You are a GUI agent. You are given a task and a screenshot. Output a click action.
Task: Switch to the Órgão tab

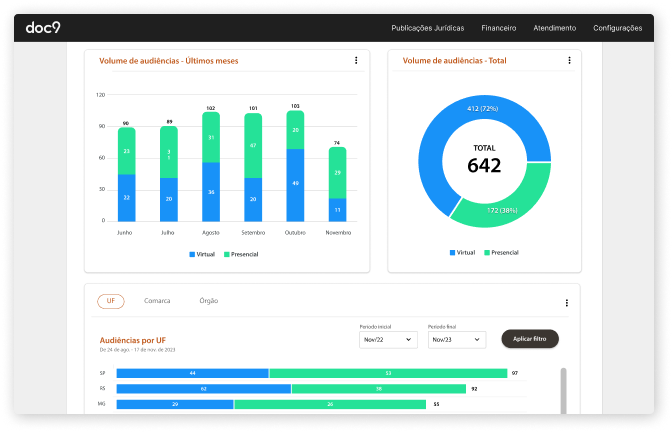coord(209,301)
